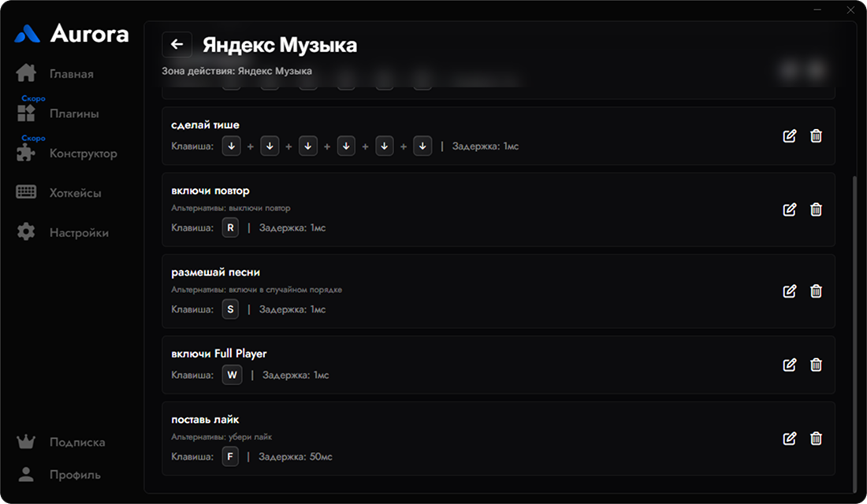The height and width of the screenshot is (504, 867).
Task: Click the Aurora logo
Action: pyautogui.click(x=72, y=34)
